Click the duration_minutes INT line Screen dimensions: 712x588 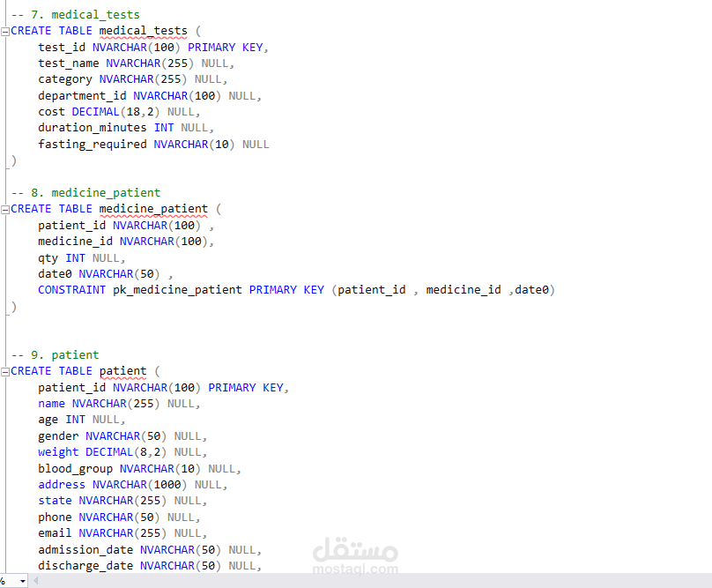click(x=125, y=128)
